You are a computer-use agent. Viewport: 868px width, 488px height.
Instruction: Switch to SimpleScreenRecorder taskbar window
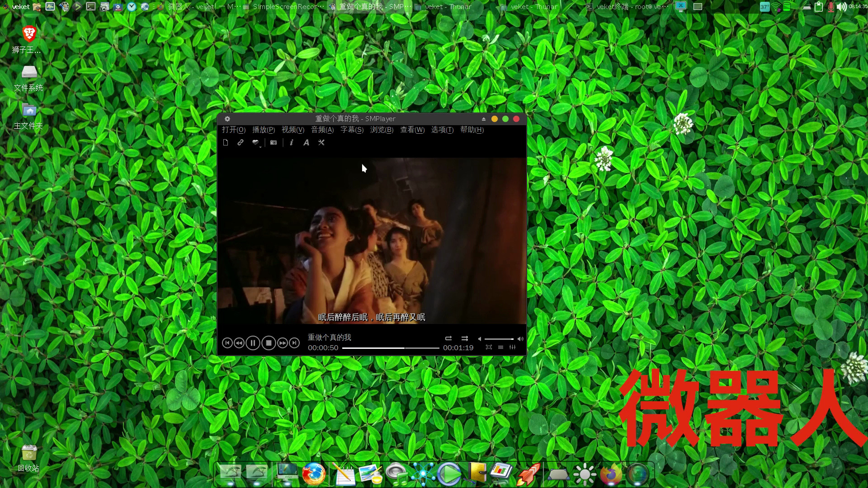[x=284, y=6]
